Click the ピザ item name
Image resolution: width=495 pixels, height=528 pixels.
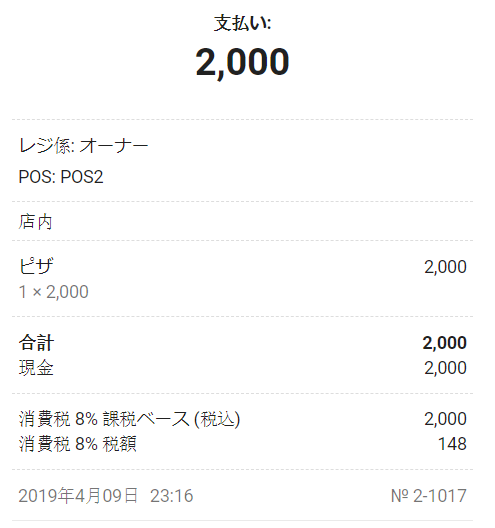tap(36, 266)
